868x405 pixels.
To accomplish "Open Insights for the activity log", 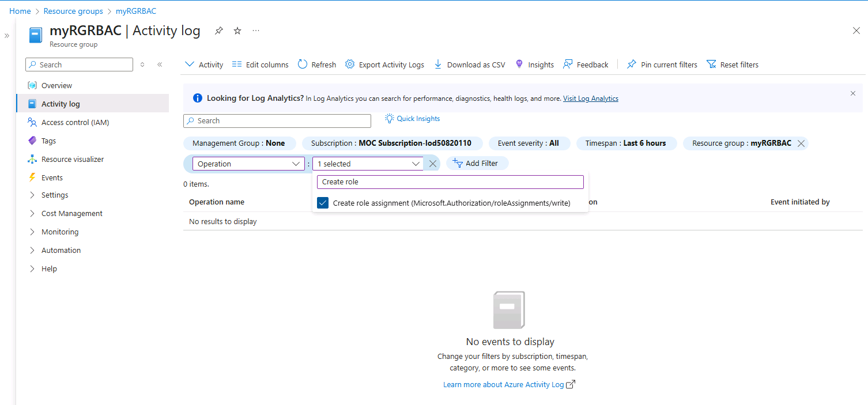I will click(x=535, y=64).
